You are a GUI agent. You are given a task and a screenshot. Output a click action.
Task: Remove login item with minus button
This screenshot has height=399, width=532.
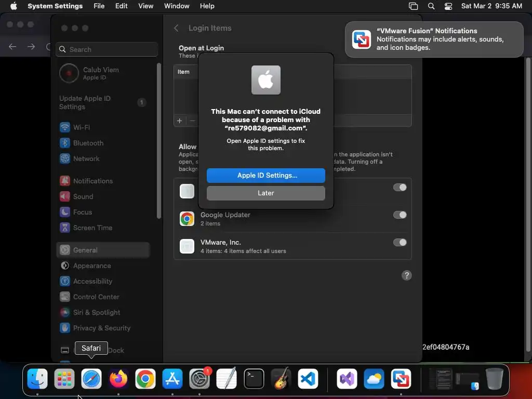pos(192,121)
